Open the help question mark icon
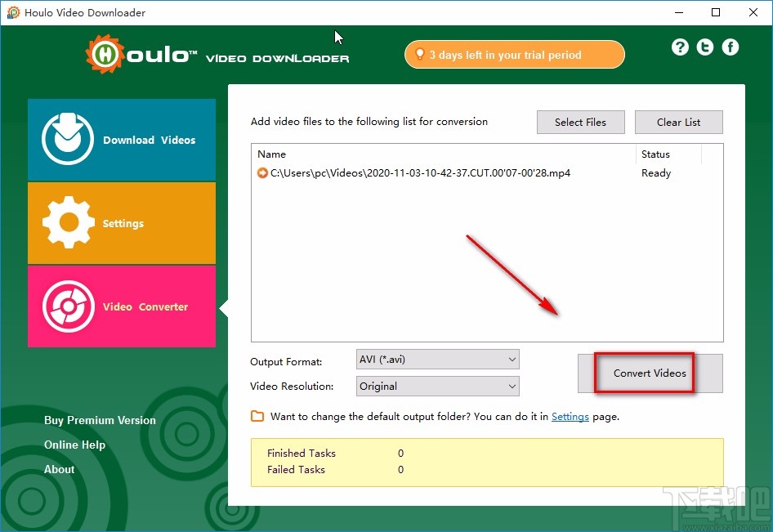 pos(680,47)
